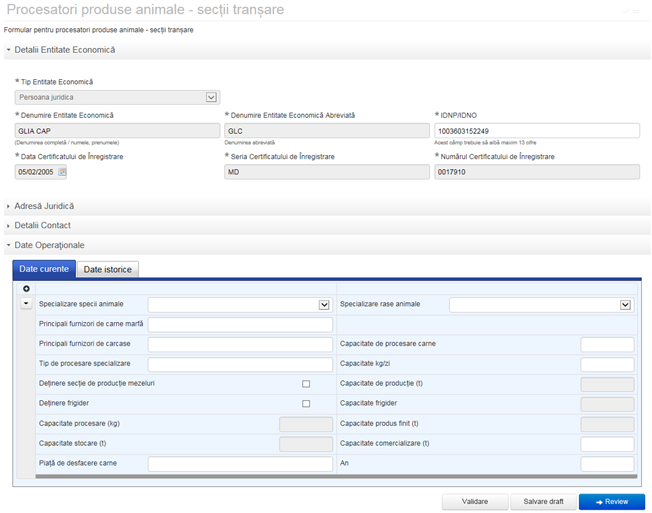Viewport: 652px width, 513px height.
Task: Open Specializare rase animale dropdown
Action: (625, 305)
